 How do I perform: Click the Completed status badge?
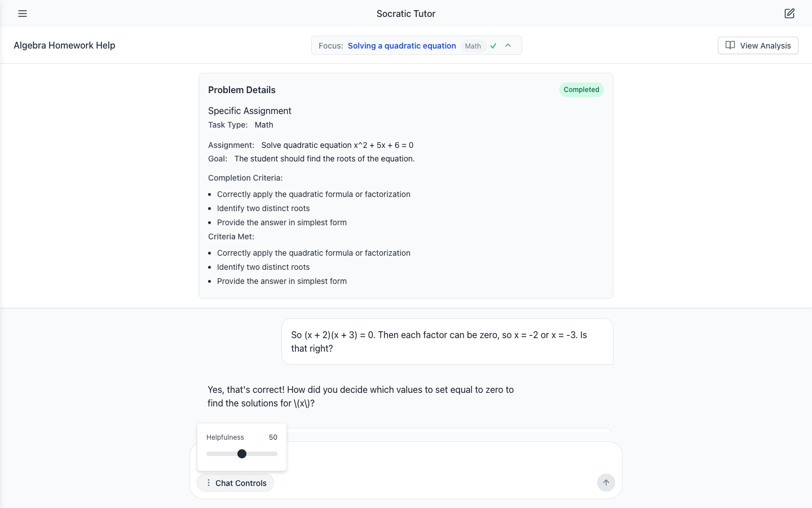[581, 90]
